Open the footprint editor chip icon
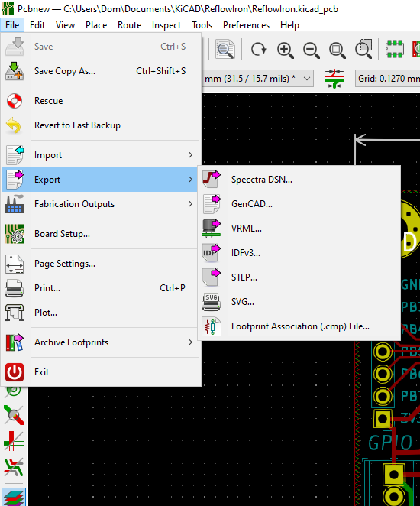The width and height of the screenshot is (420, 506). pyautogui.click(x=394, y=49)
